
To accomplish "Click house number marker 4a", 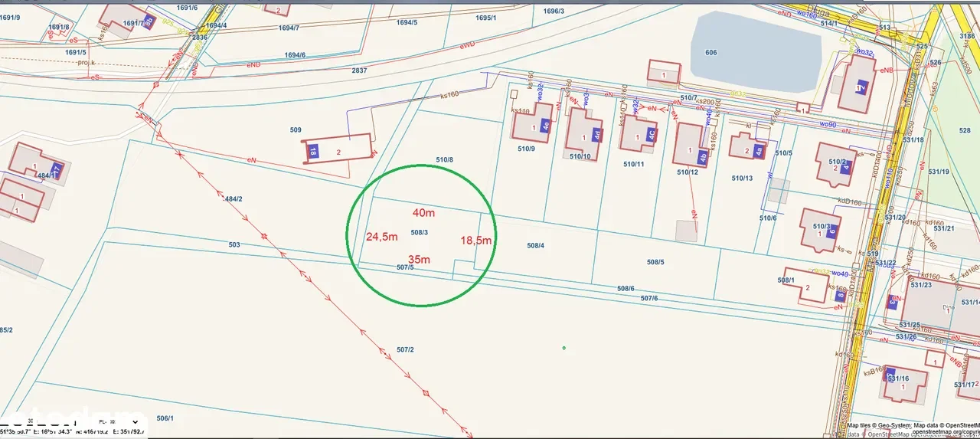I will [x=759, y=151].
